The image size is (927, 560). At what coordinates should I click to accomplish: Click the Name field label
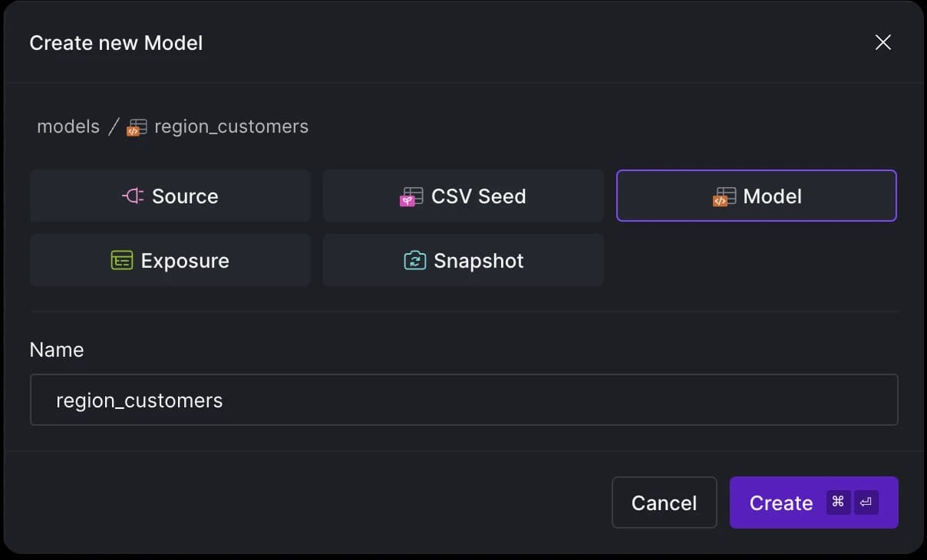click(57, 350)
